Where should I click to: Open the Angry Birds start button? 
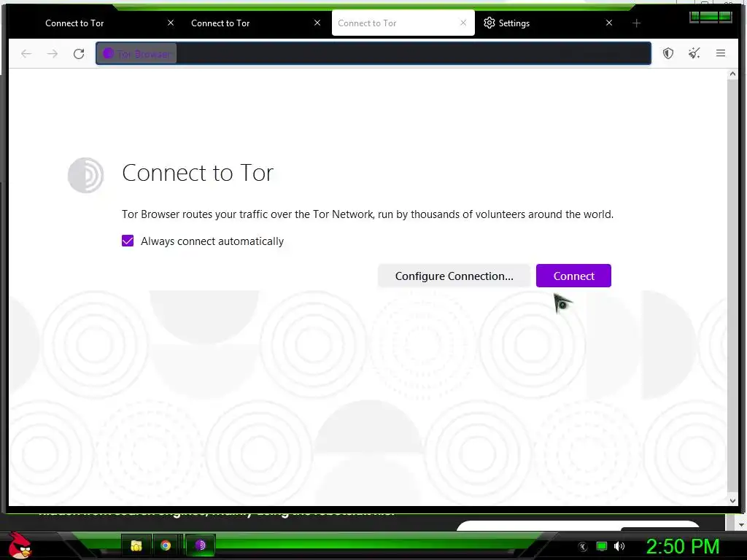pos(20,545)
